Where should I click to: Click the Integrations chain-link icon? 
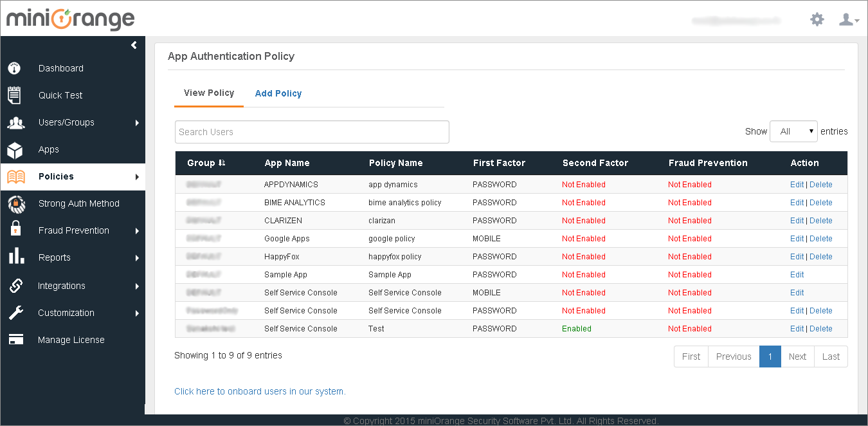pyautogui.click(x=15, y=285)
